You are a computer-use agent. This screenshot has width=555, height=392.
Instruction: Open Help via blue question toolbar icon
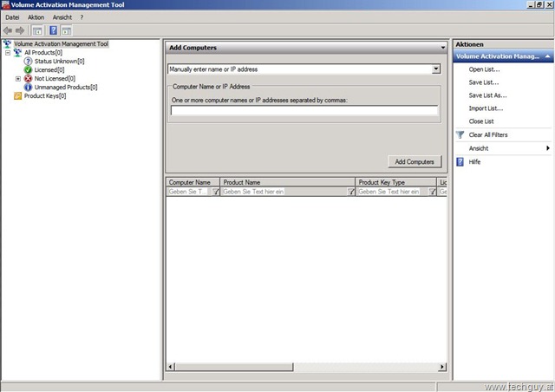pos(54,30)
